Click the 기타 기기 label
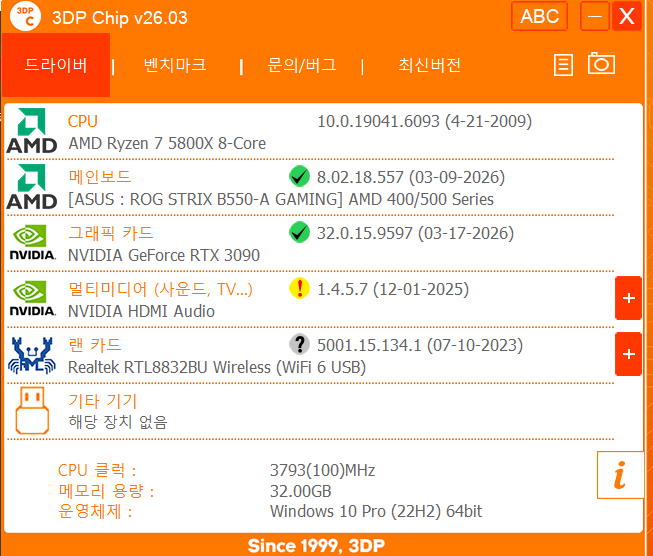The height and width of the screenshot is (556, 653). (x=102, y=401)
